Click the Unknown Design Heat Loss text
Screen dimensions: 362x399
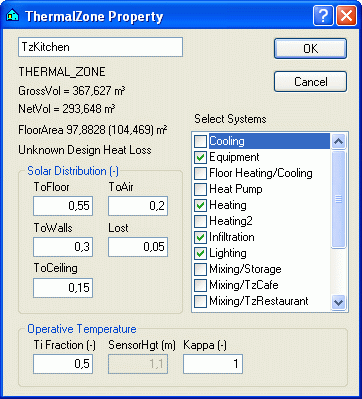85,150
